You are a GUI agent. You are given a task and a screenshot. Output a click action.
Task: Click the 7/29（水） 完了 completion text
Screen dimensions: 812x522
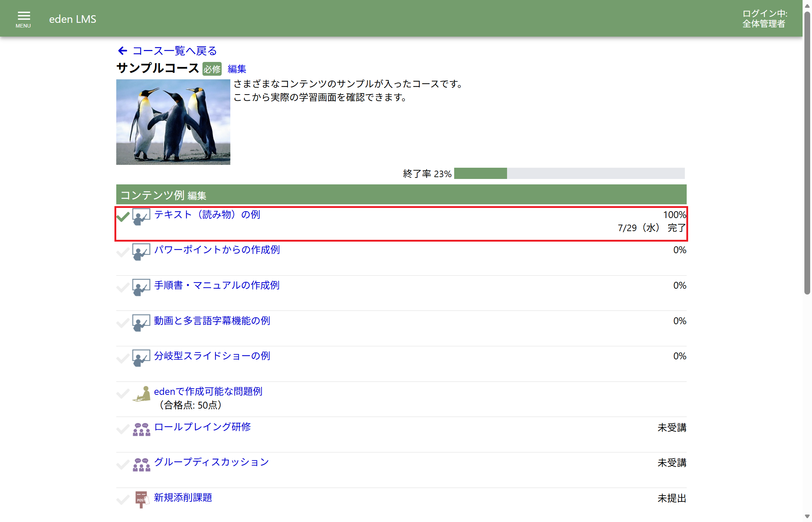[652, 228]
